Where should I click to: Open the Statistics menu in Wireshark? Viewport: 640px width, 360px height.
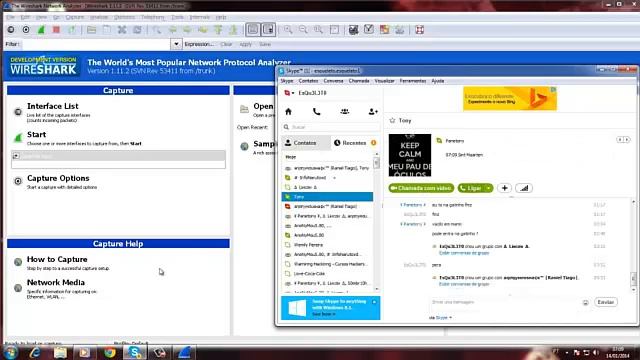point(124,17)
